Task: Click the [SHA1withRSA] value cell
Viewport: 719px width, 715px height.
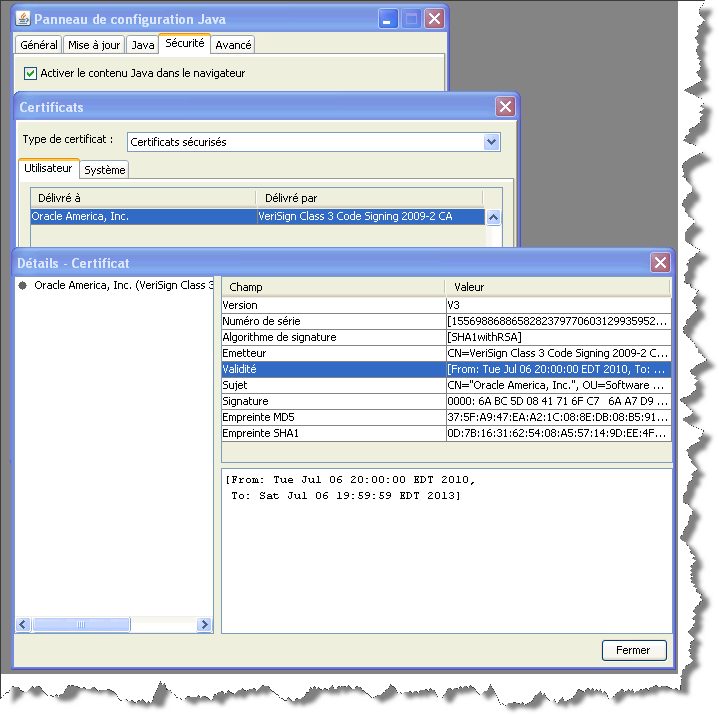Action: point(559,338)
